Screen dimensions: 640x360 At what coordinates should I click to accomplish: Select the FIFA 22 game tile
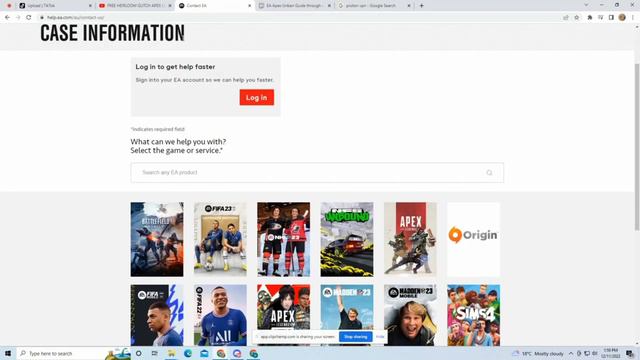pyautogui.click(x=220, y=315)
